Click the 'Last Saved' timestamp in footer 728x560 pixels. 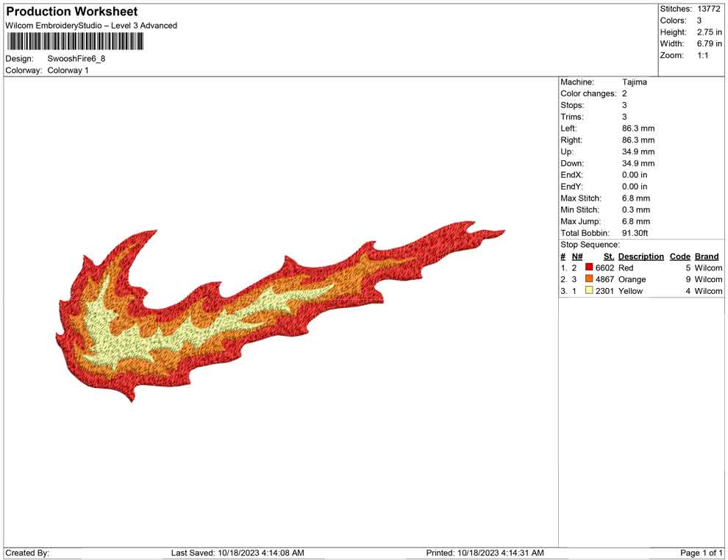tap(238, 553)
